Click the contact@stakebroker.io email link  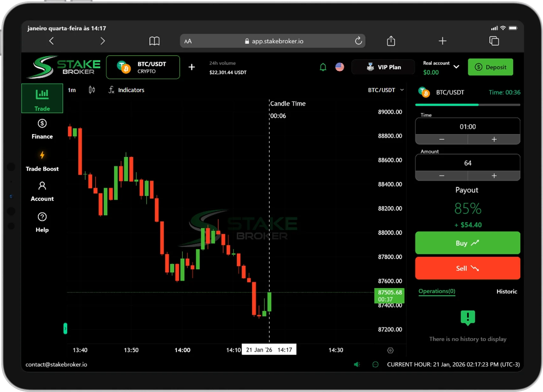click(56, 364)
